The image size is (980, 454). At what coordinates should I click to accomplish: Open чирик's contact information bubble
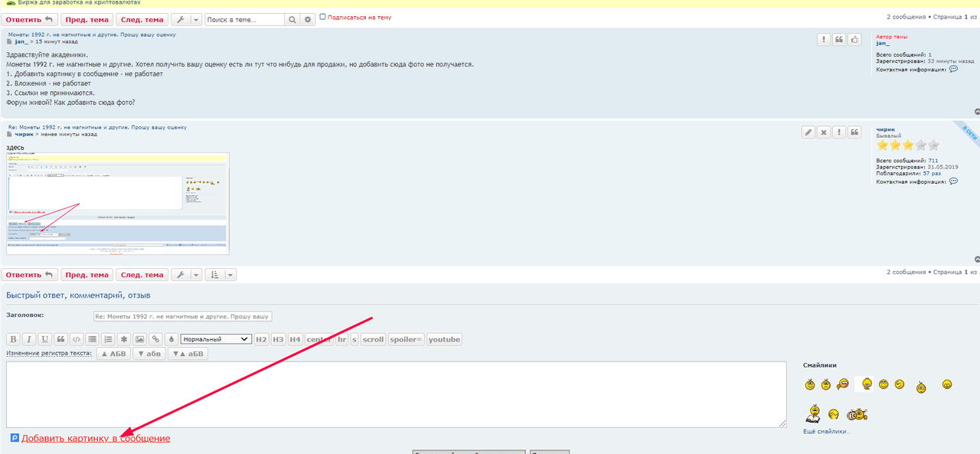tap(953, 181)
